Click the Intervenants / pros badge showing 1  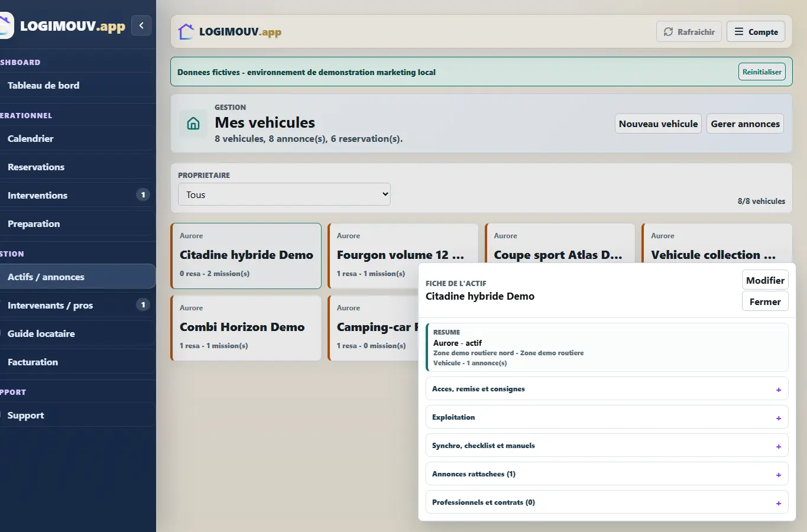point(143,304)
